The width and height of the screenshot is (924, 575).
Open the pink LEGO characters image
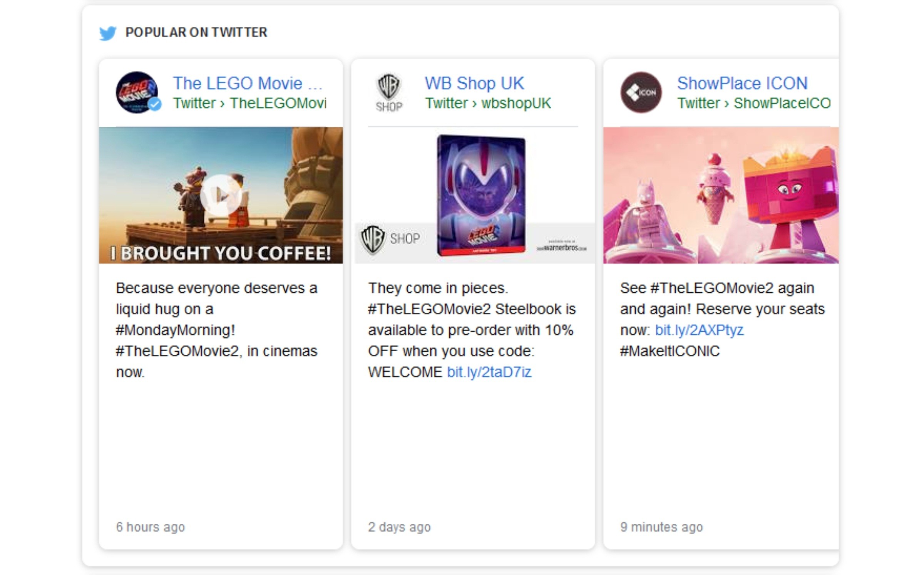[x=721, y=195]
